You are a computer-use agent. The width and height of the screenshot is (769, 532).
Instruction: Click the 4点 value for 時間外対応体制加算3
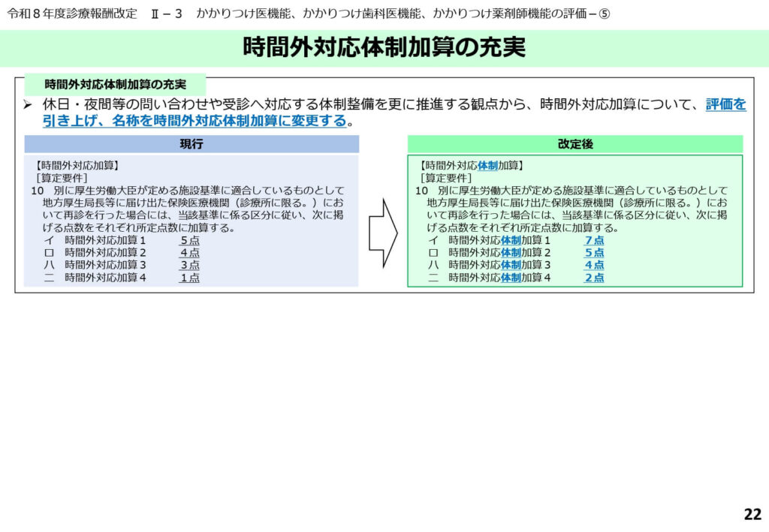click(x=594, y=265)
